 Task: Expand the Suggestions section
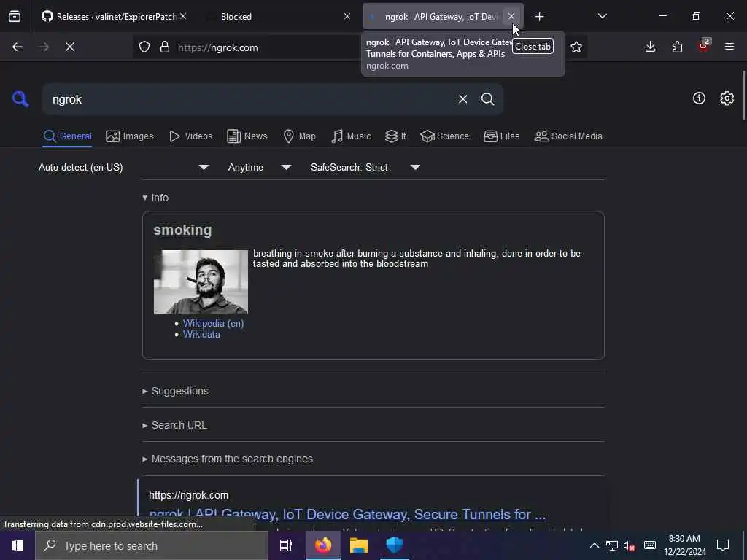(175, 391)
